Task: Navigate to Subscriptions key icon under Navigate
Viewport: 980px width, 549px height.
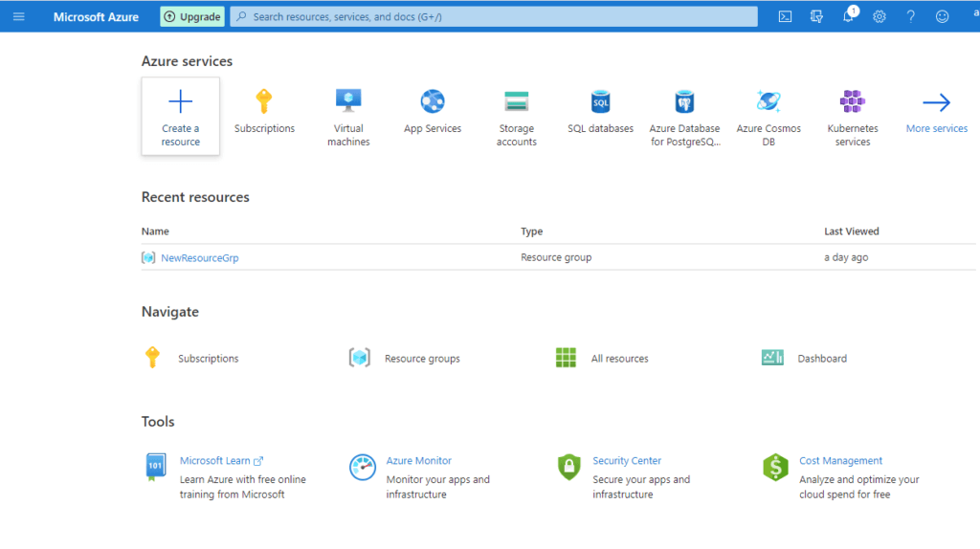Action: pyautogui.click(x=152, y=358)
